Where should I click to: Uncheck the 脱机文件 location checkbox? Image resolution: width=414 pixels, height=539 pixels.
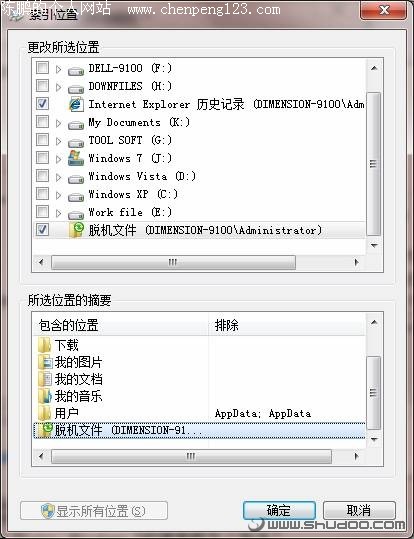pos(42,229)
